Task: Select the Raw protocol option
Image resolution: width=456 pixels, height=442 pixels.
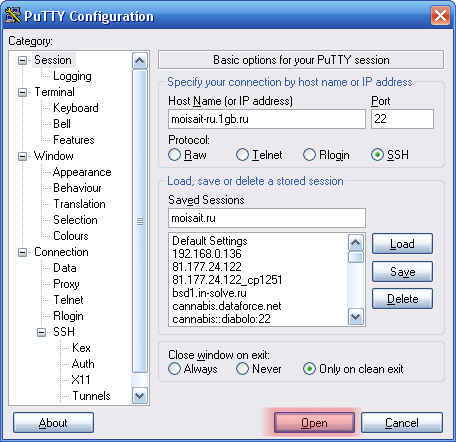Action: (x=174, y=155)
